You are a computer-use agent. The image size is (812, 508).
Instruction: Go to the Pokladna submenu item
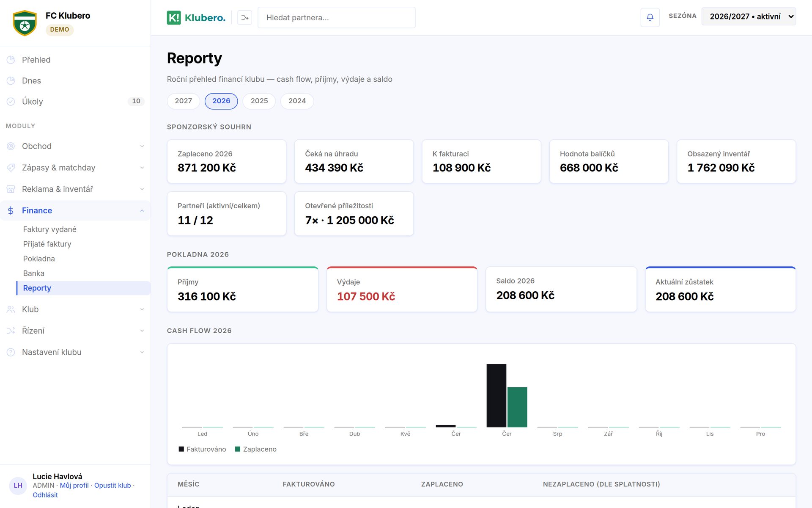(x=39, y=259)
